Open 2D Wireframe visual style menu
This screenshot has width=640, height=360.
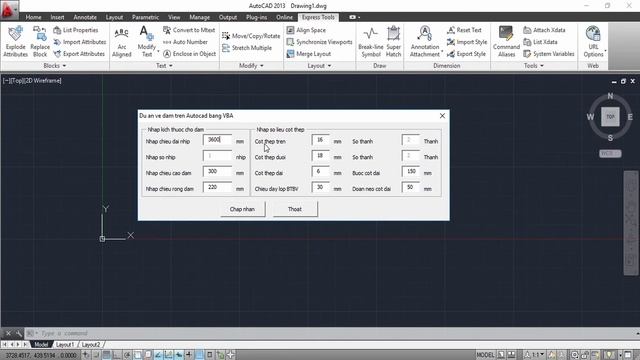(x=44, y=80)
